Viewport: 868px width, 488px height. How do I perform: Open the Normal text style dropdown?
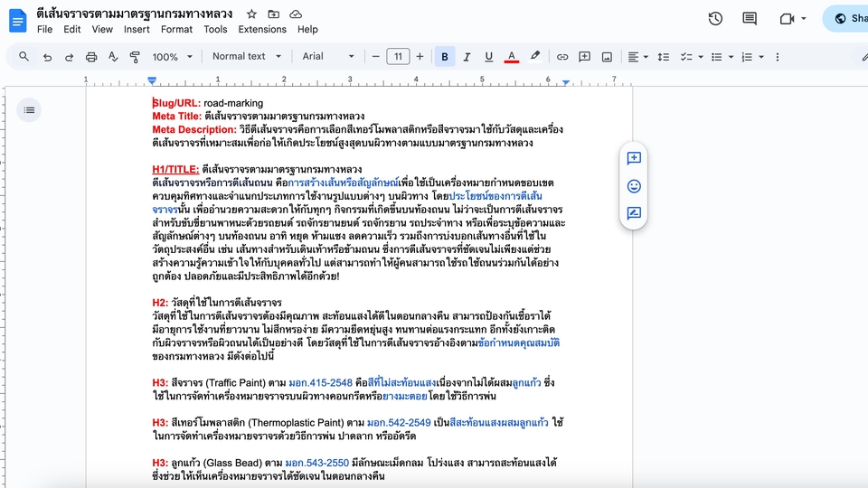pos(246,56)
